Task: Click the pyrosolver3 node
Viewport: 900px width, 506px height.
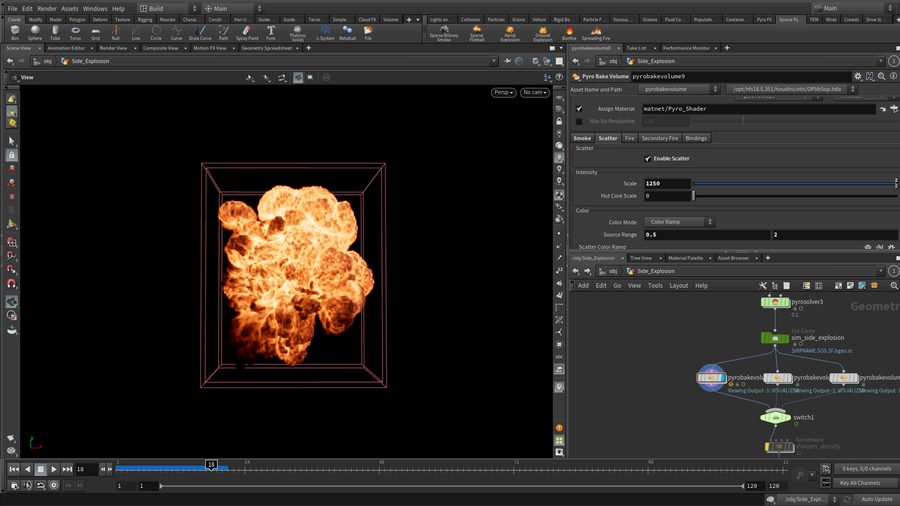Action: [775, 302]
